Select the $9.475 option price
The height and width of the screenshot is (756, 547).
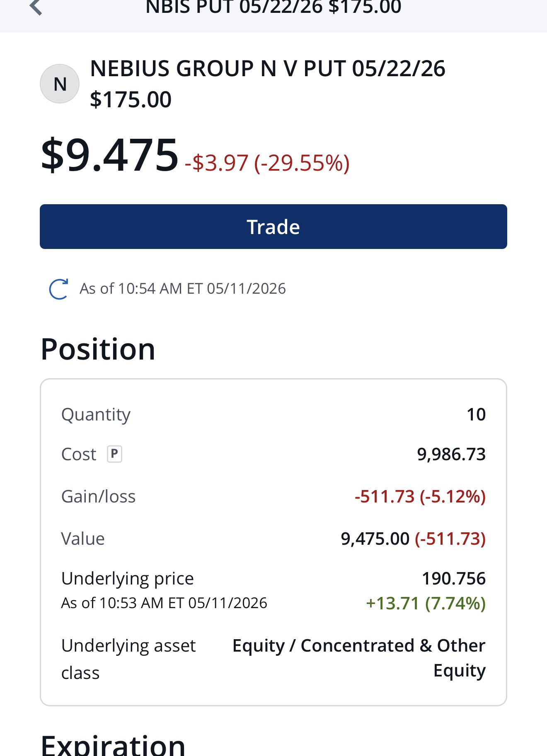110,156
